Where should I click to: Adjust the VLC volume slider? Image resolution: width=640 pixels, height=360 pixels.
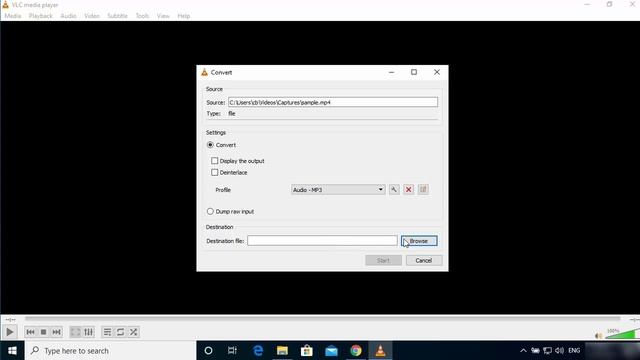point(622,334)
